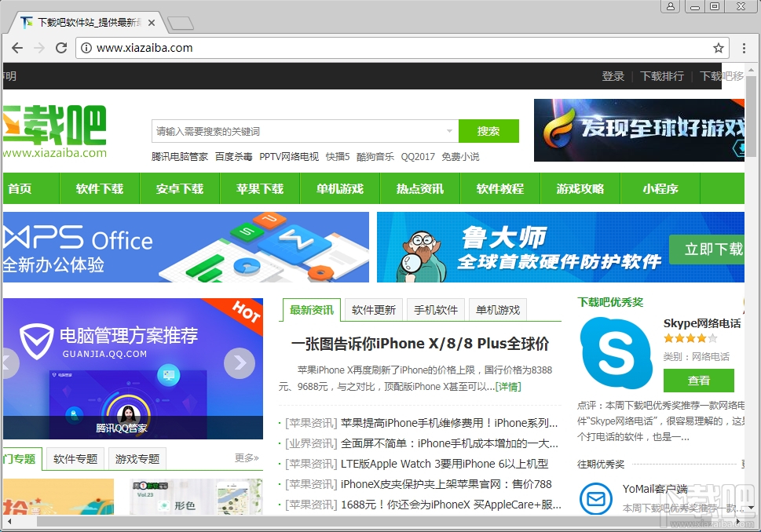Click the WPS Office banner ad
This screenshot has height=532, width=761.
coord(186,247)
